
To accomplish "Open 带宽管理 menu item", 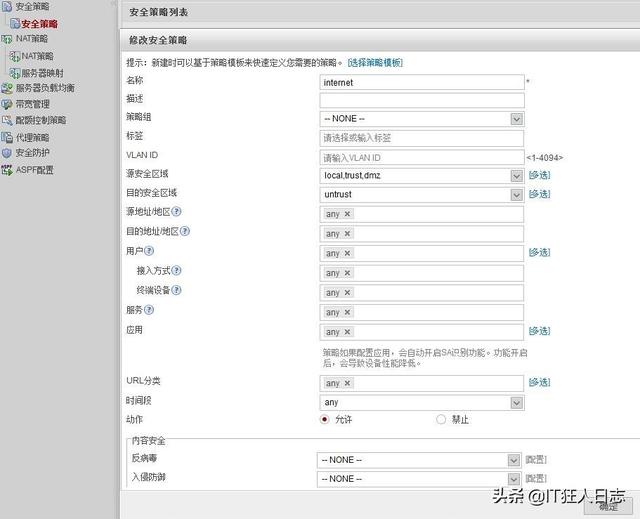I will pyautogui.click(x=33, y=104).
